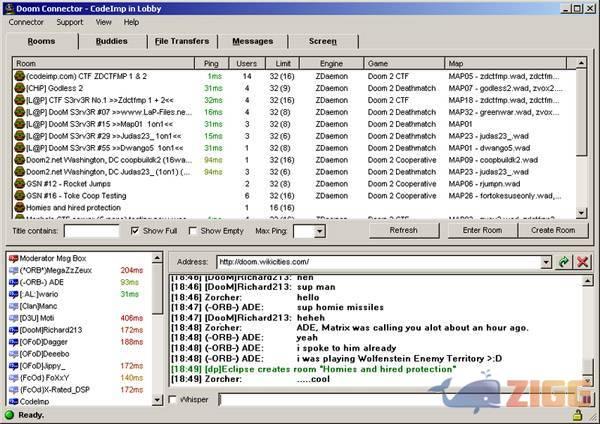Click the icon of DooM S3rv3R #07 room
This screenshot has width=600, height=424.
(20, 112)
